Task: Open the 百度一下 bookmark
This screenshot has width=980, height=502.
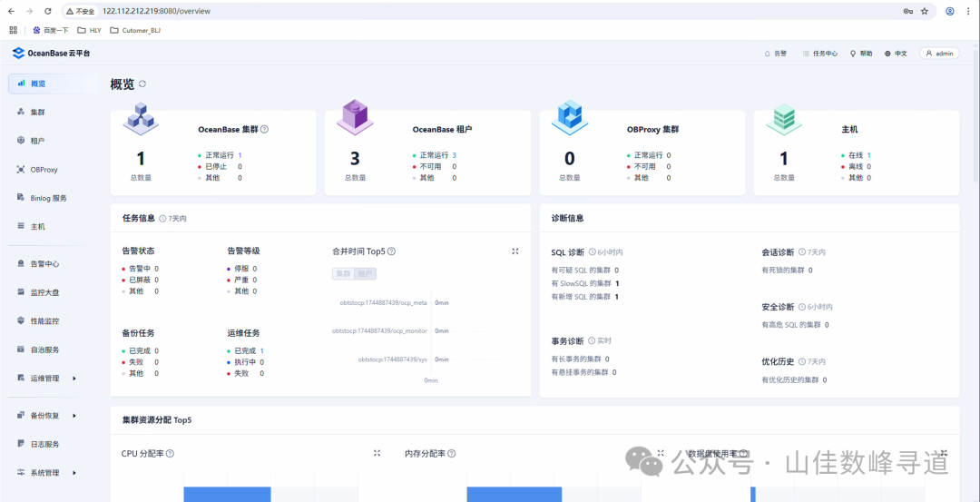Action: (50, 30)
